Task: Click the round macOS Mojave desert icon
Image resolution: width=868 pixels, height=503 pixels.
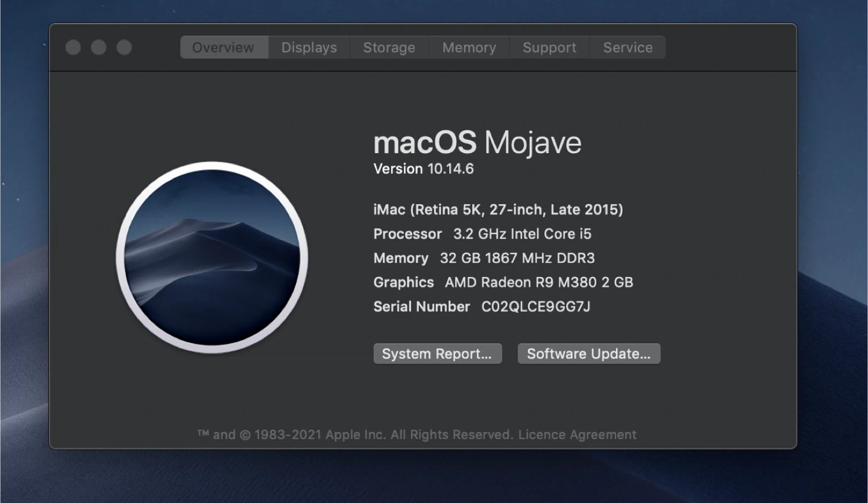Action: pyautogui.click(x=212, y=257)
